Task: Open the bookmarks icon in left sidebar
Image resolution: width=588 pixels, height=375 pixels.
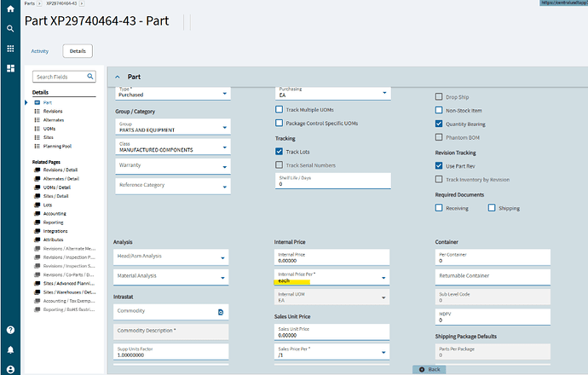Action: point(10,49)
